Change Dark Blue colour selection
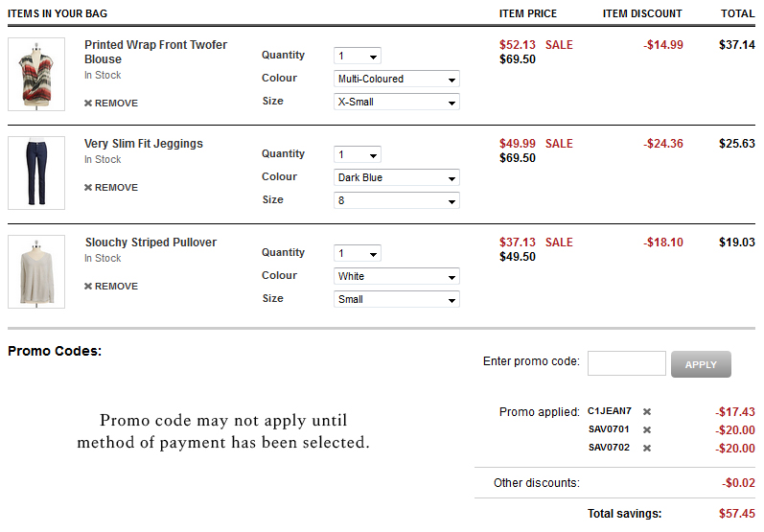 [397, 178]
